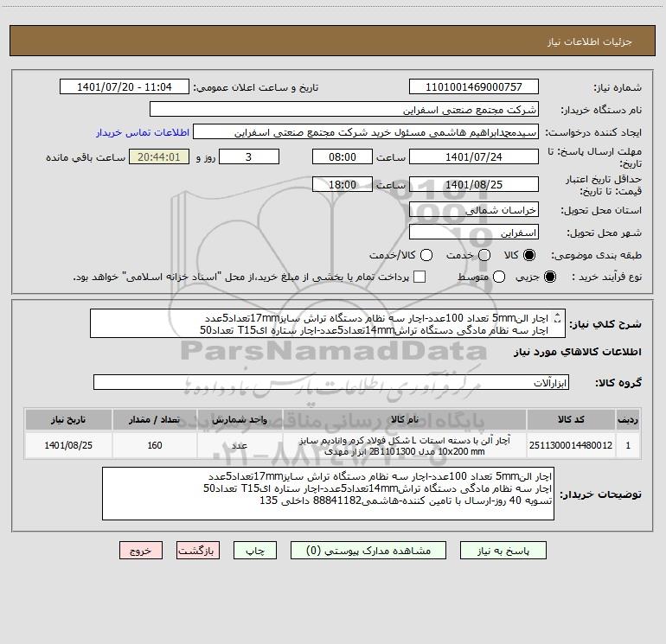Click the response time field 08:00
666x644 pixels.
click(343, 156)
